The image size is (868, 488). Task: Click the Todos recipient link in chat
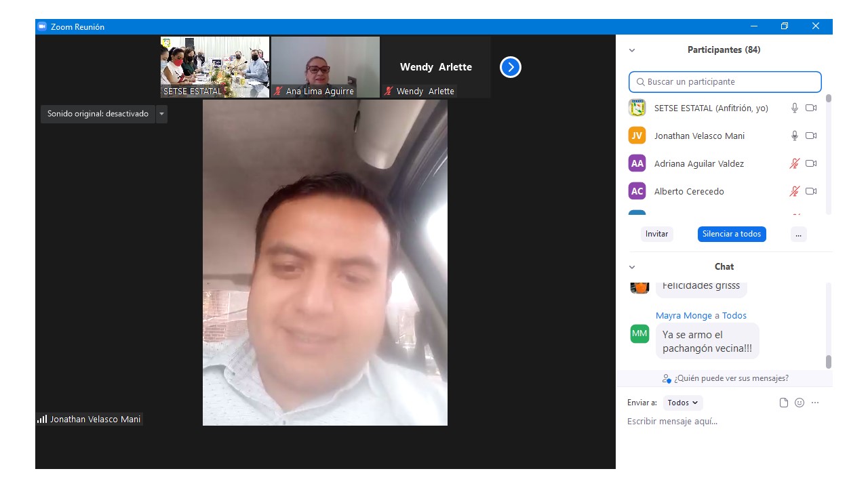(734, 315)
